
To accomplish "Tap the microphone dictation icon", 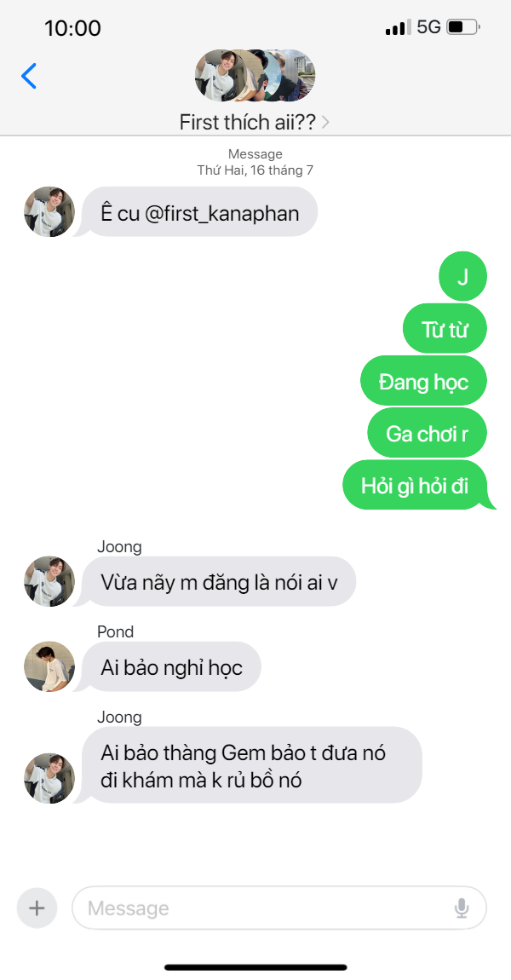I will pos(462,908).
